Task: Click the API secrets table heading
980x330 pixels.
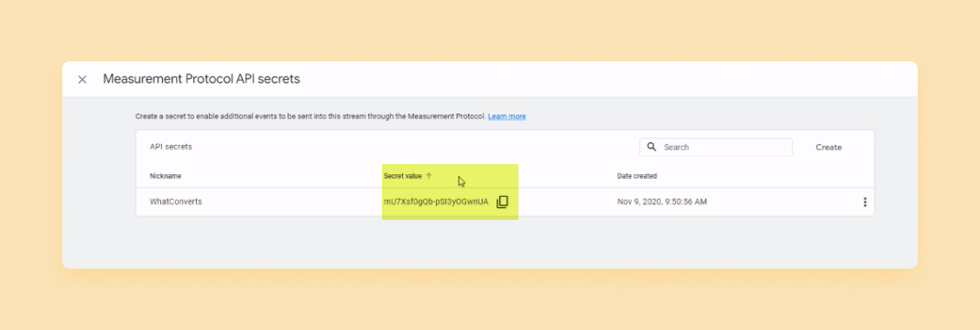Action: point(170,147)
